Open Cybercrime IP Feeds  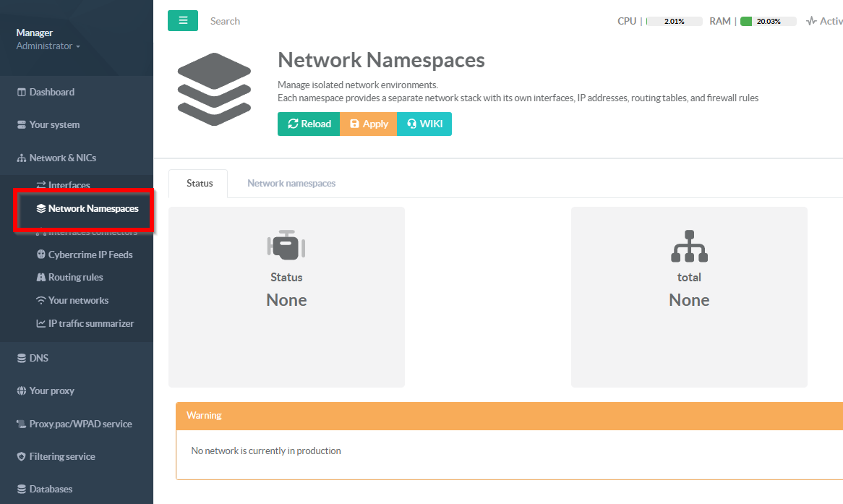pos(90,255)
